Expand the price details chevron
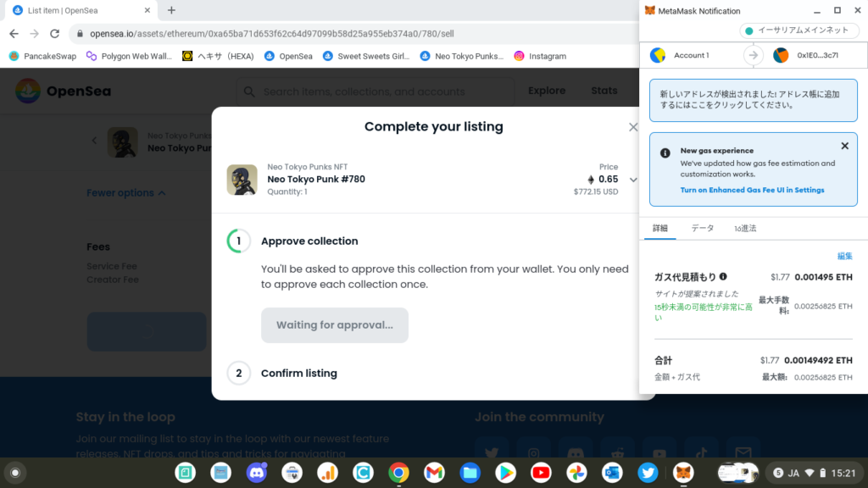 tap(633, 180)
